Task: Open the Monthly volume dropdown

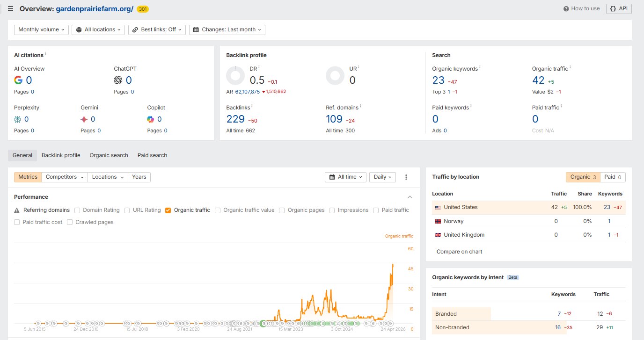Action: tap(41, 29)
